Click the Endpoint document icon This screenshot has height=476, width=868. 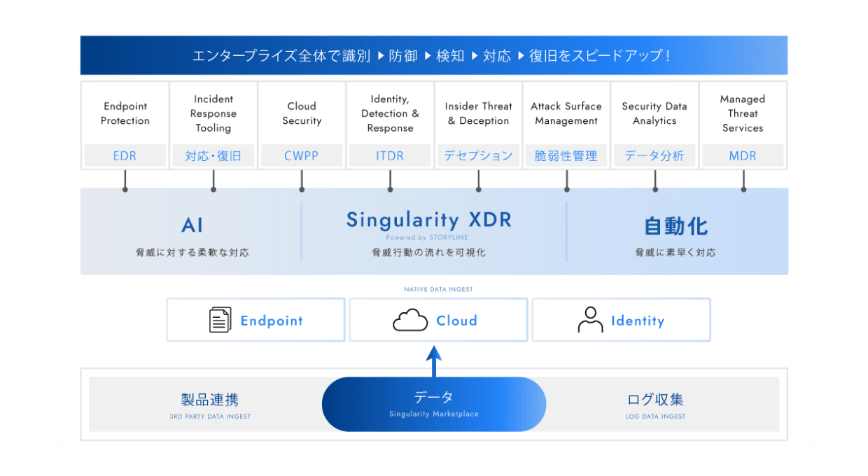pos(220,320)
